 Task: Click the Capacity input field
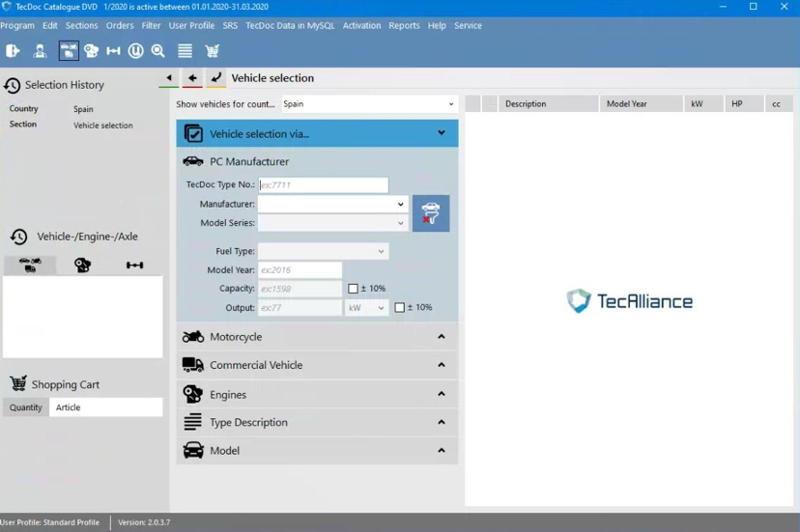[300, 289]
